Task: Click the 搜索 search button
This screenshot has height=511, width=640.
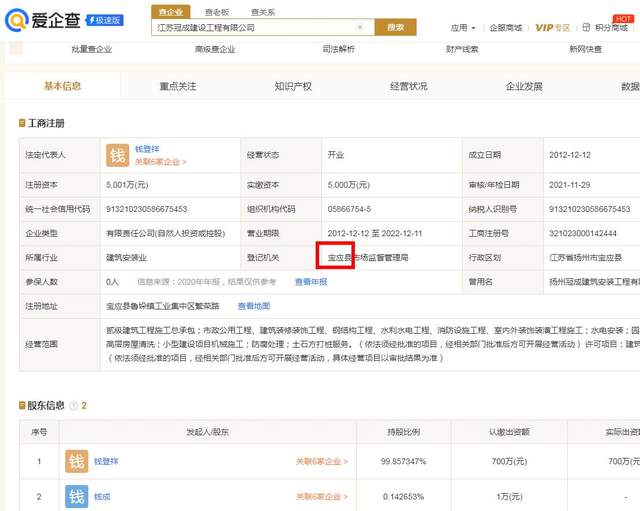Action: point(396,27)
